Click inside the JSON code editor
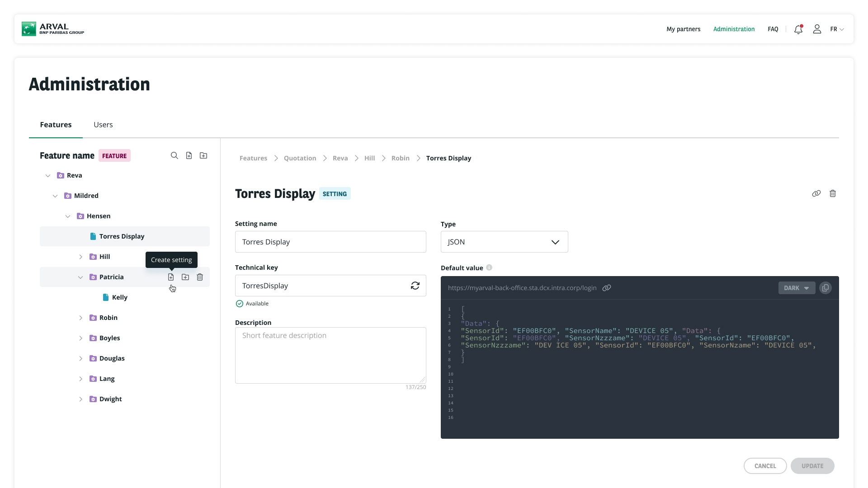The width and height of the screenshot is (868, 488). [x=640, y=369]
